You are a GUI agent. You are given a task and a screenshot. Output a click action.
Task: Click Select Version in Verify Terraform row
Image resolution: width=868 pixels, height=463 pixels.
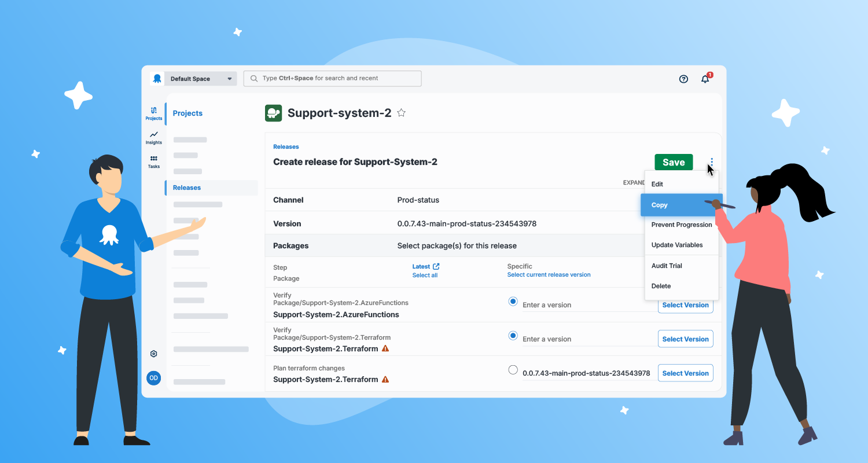686,339
